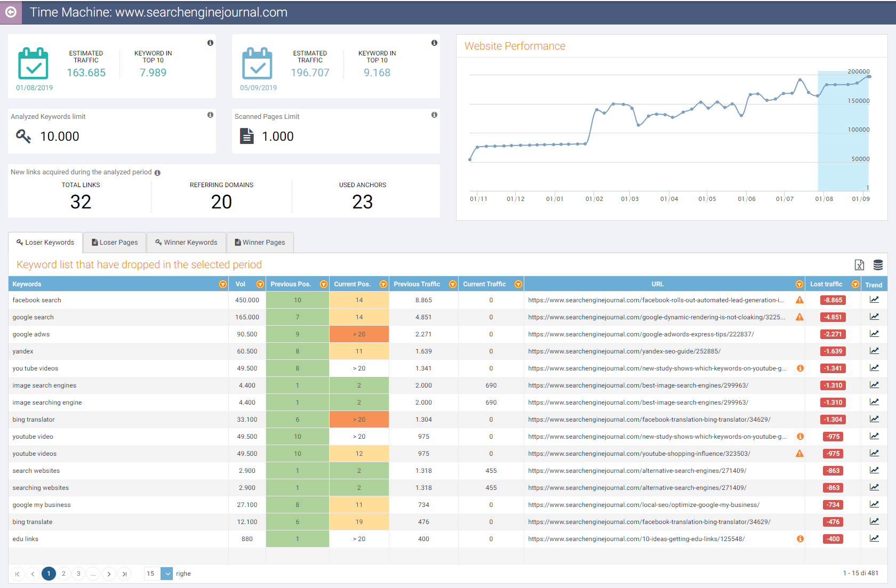Viewport: 896px width, 588px height.
Task: Show info for Analyzed Keywords limit
Action: 210,115
